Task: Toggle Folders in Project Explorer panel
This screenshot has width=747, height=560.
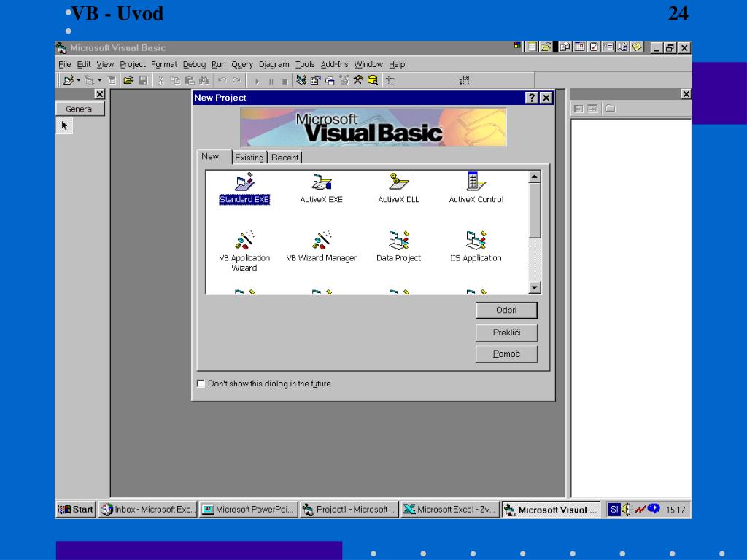Action: click(611, 109)
